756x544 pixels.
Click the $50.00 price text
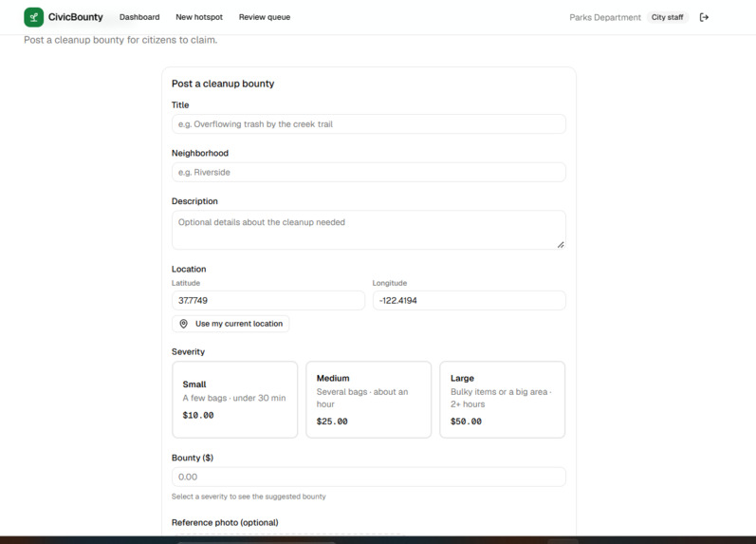point(467,422)
